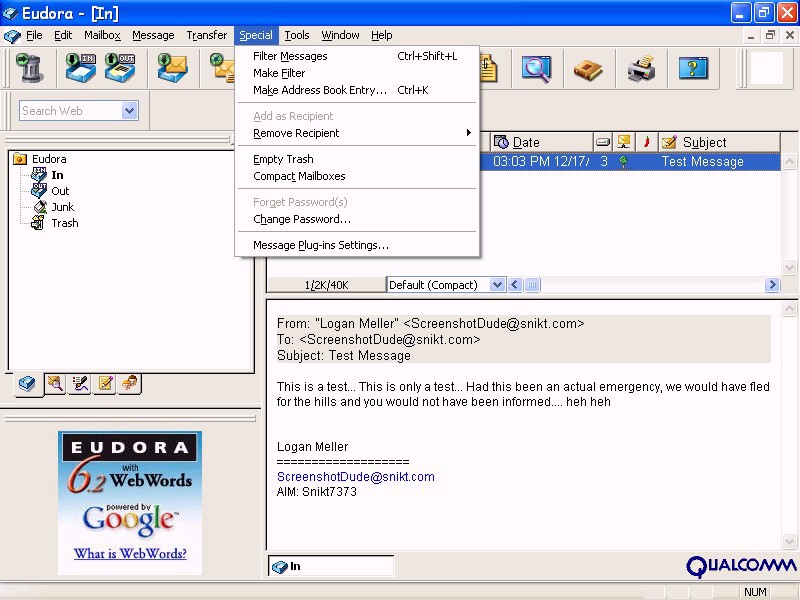The image size is (800, 600).
Task: Click the Subject column header
Action: click(719, 142)
